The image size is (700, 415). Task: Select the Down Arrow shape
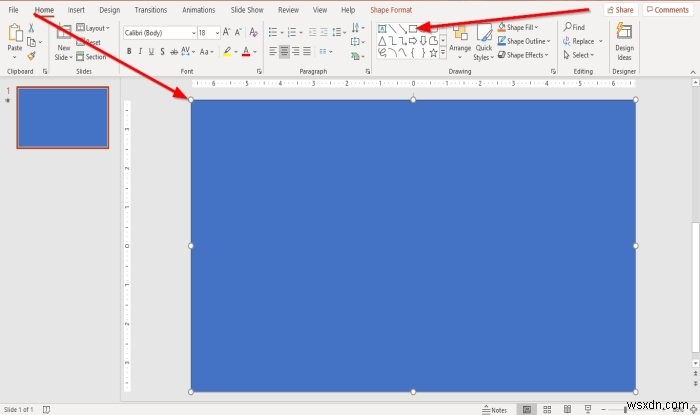click(423, 41)
